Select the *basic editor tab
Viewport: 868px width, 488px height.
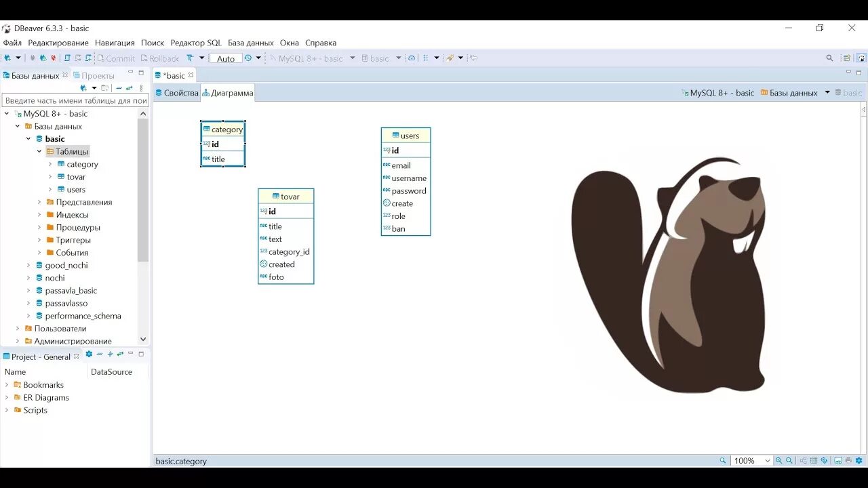tap(174, 75)
